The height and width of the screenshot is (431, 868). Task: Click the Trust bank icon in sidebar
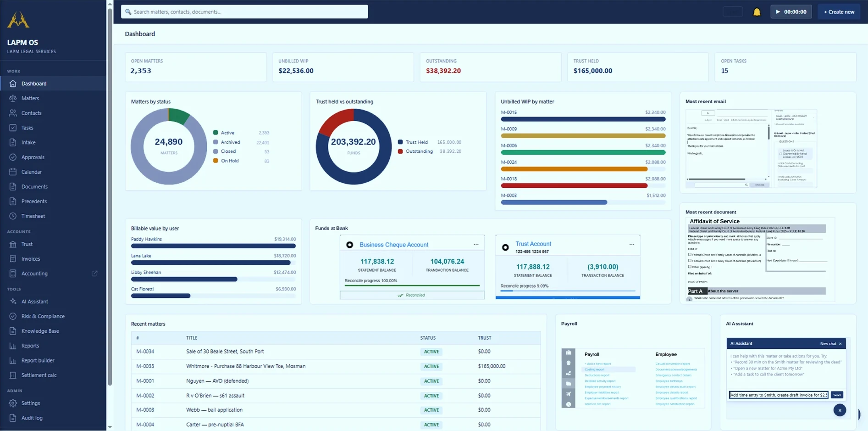(13, 244)
